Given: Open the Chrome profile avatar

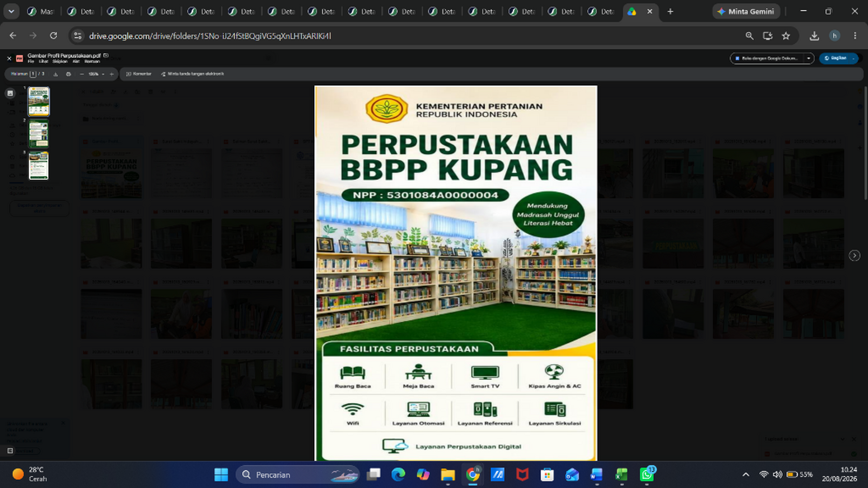Looking at the screenshot, I should tap(834, 36).
